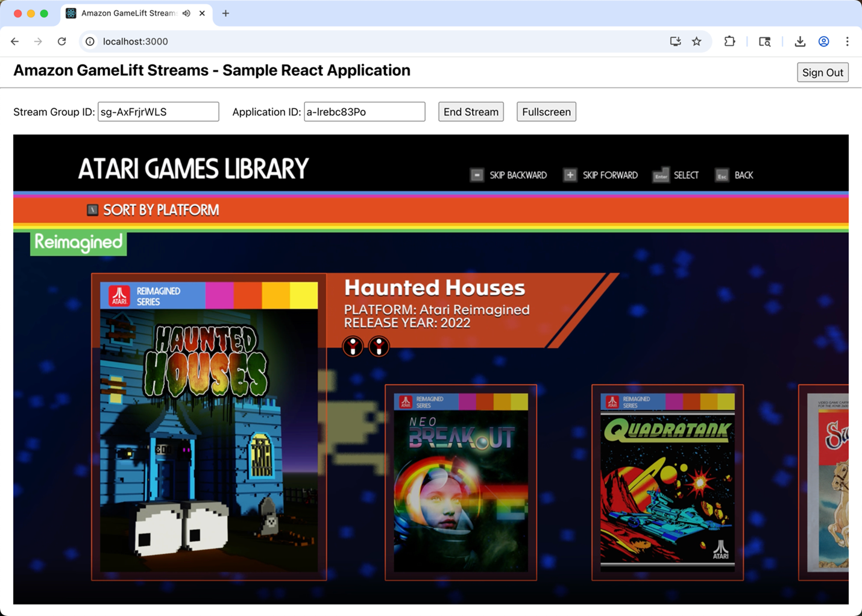Open the downloads panel
Viewport: 862px width, 616px height.
click(800, 42)
